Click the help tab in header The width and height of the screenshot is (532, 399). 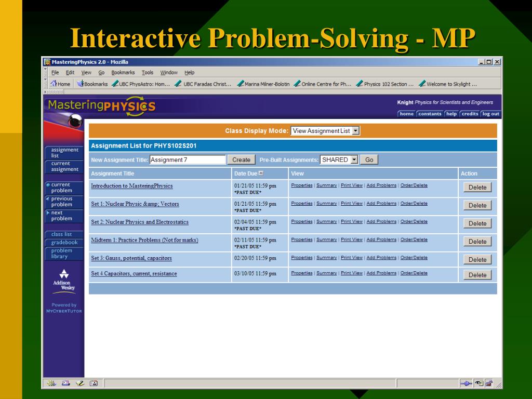point(451,114)
